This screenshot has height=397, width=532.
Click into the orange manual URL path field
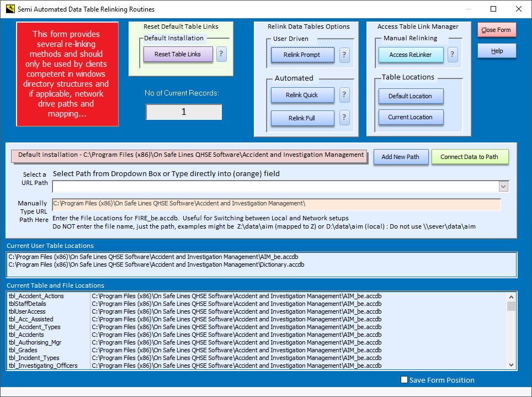(x=276, y=204)
